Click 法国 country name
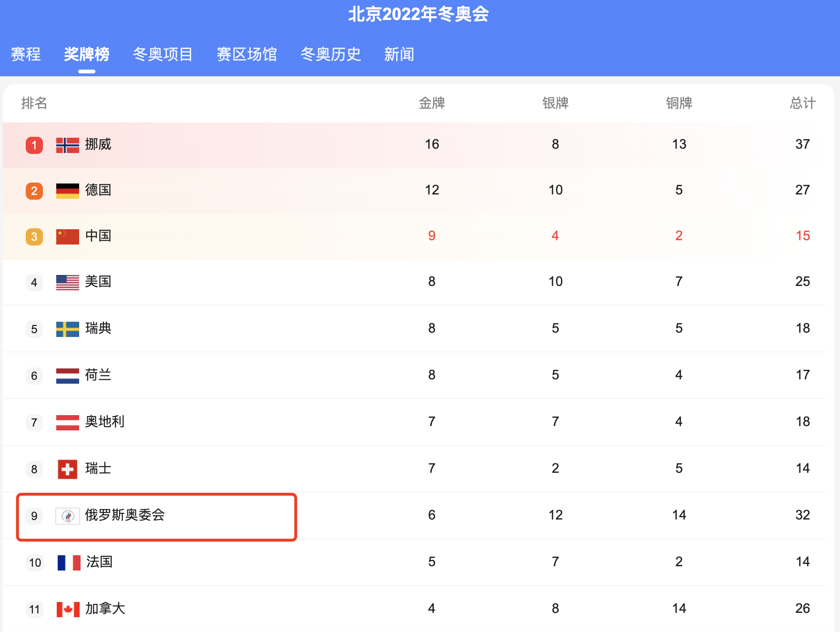Screen dimensions: 840x632 [x=99, y=561]
